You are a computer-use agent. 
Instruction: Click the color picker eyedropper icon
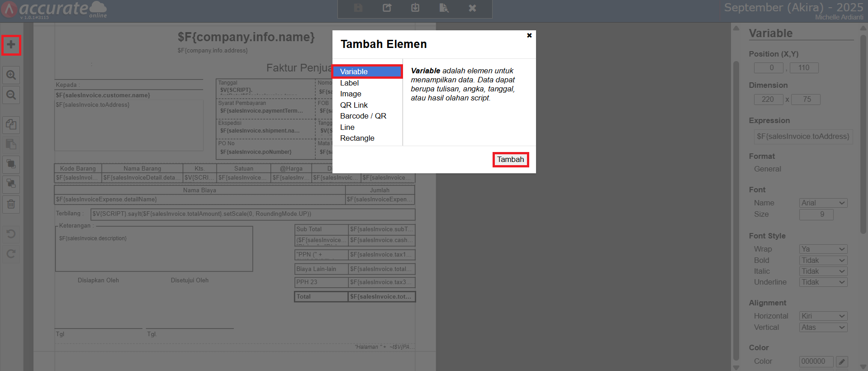point(841,361)
